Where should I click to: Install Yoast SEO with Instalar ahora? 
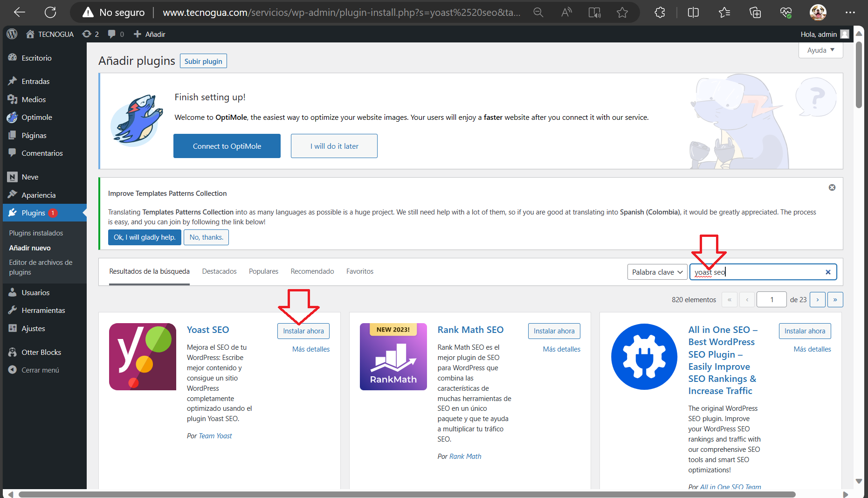pyautogui.click(x=303, y=331)
